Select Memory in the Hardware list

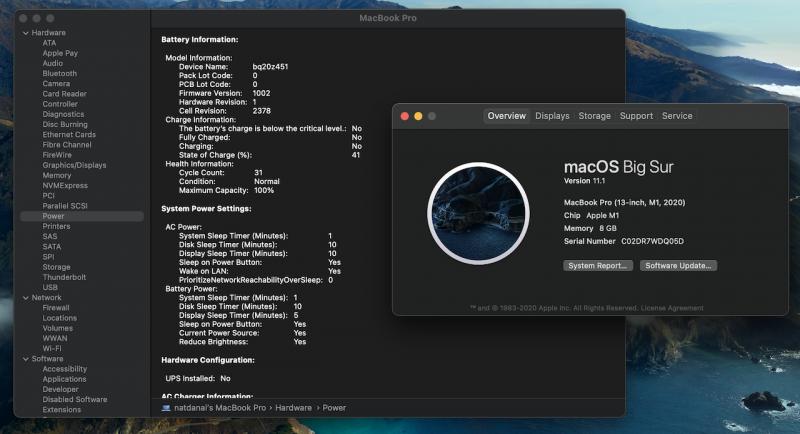pos(57,175)
